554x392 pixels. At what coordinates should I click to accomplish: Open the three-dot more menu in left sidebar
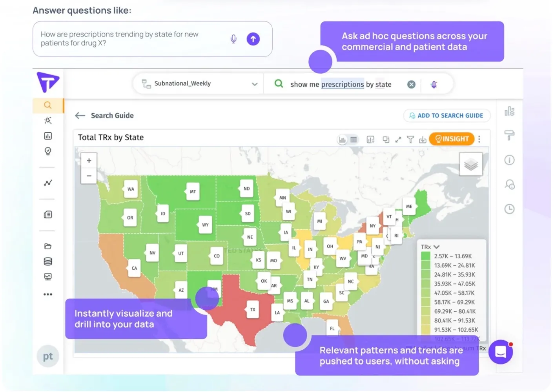[x=48, y=294]
